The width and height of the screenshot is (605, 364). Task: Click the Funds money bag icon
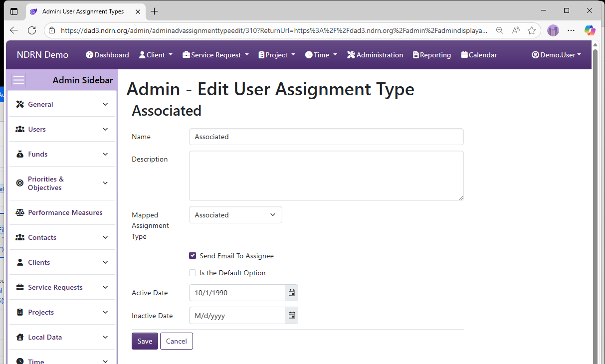(20, 154)
